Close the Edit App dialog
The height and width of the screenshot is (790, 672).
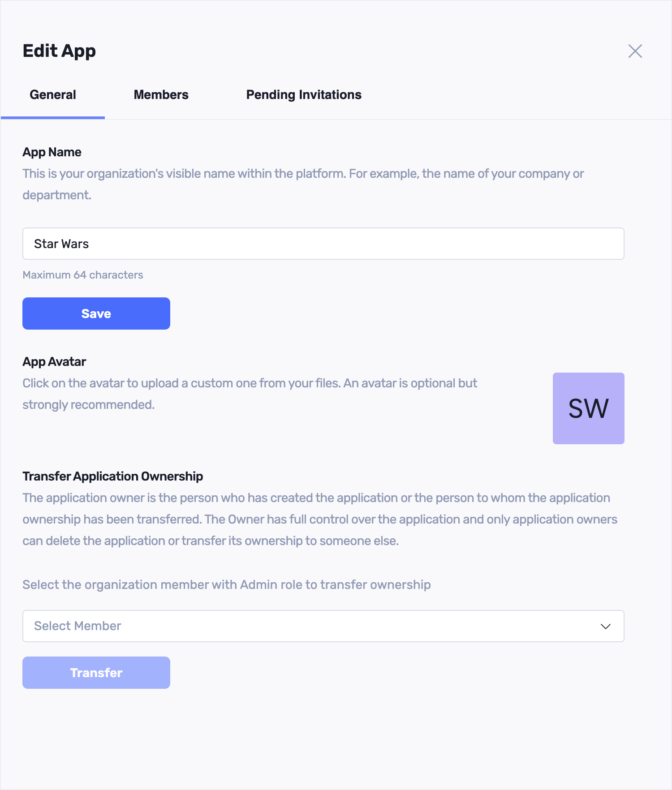635,51
